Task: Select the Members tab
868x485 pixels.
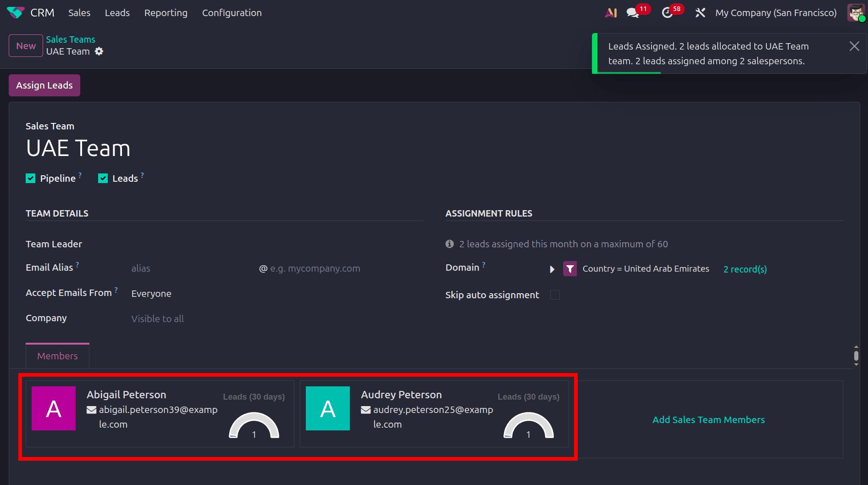Action: (57, 356)
